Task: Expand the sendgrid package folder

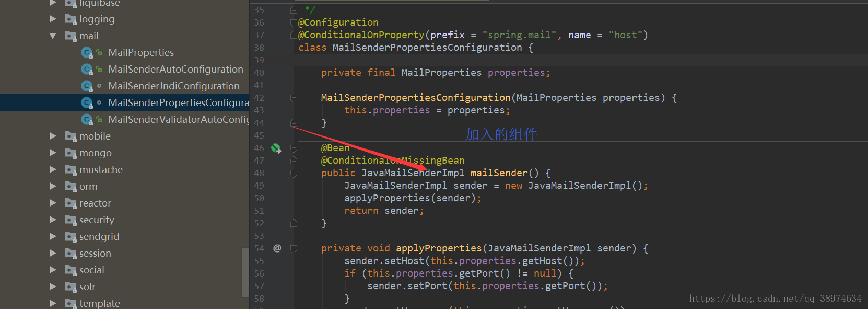Action: (53, 236)
